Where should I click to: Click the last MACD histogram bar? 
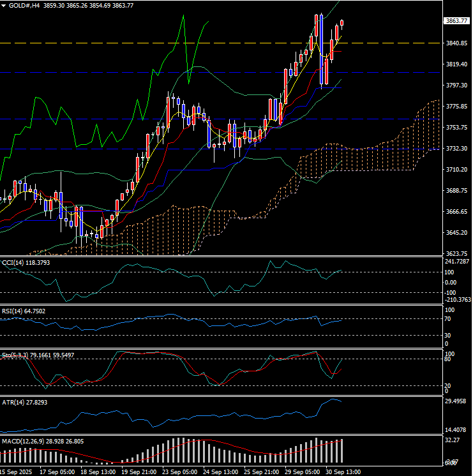pyautogui.click(x=342, y=450)
